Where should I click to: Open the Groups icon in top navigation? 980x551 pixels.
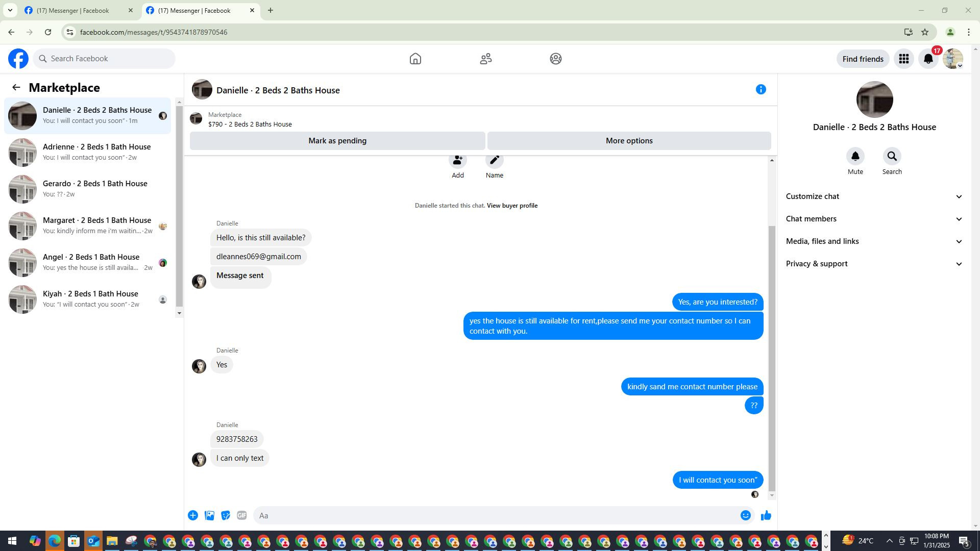pyautogui.click(x=556, y=59)
